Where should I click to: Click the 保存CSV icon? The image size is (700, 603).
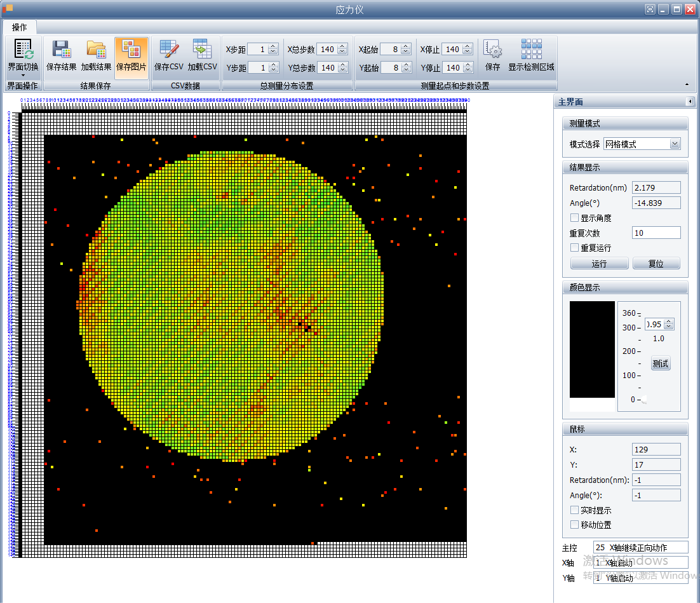pos(169,50)
